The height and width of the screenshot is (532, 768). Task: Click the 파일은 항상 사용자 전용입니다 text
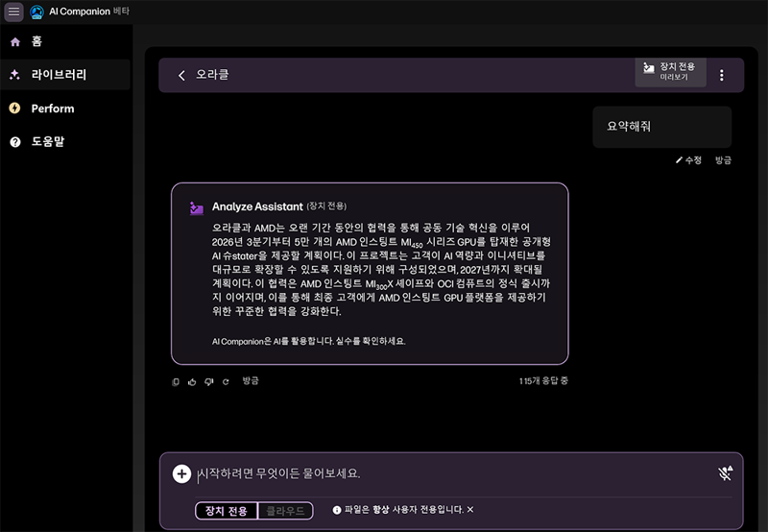403,510
